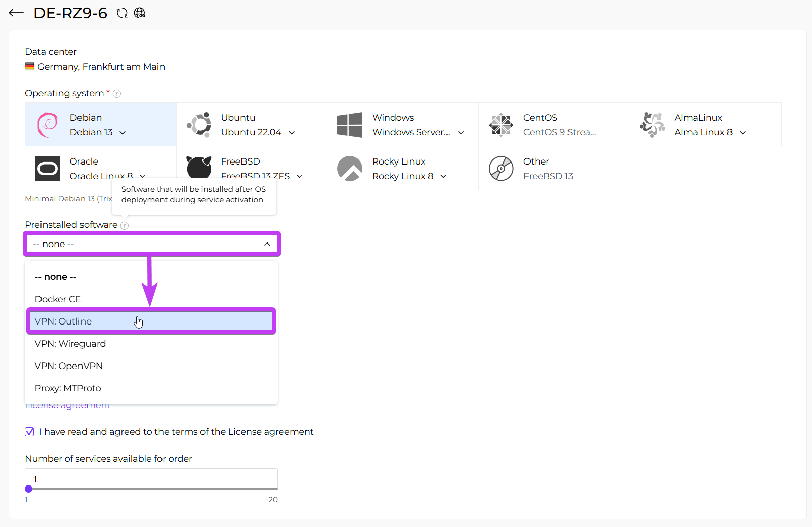Screen dimensions: 812x527
Task: Select the CentOS 9 Stream operating system tile
Action: 554,125
